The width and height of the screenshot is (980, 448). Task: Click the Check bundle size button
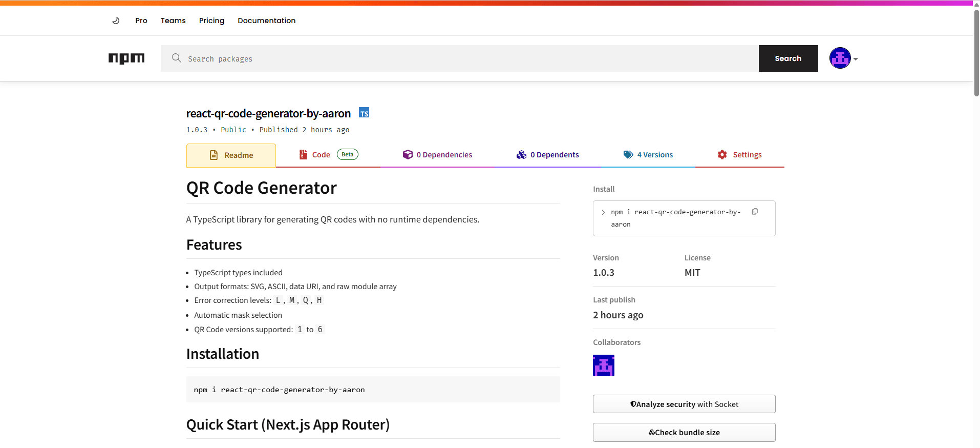click(x=684, y=432)
